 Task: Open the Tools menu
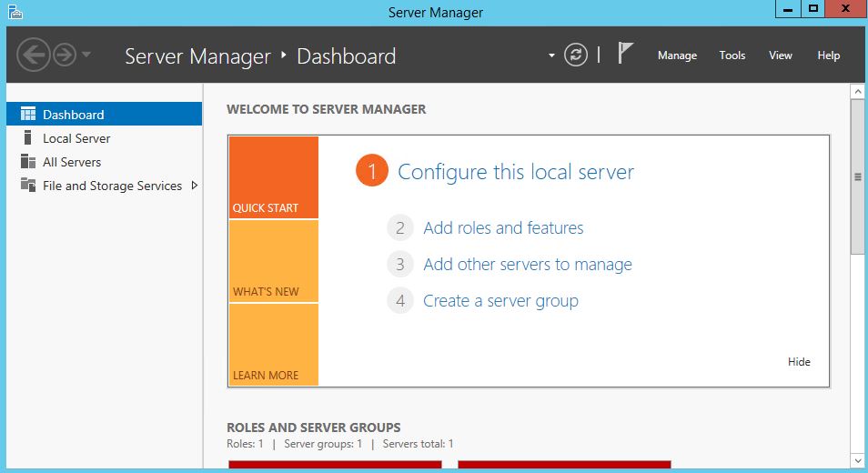click(732, 55)
